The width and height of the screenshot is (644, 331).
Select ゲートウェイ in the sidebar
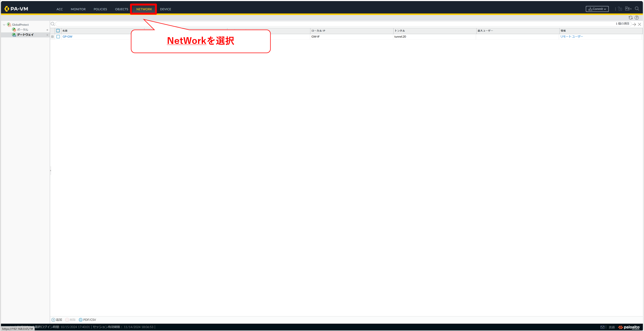[25, 35]
